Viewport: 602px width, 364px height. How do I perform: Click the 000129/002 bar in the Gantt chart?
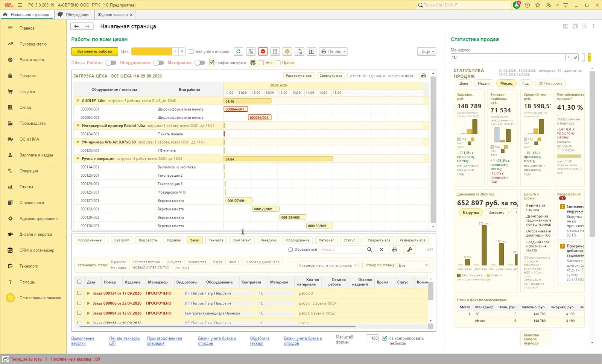point(293,217)
